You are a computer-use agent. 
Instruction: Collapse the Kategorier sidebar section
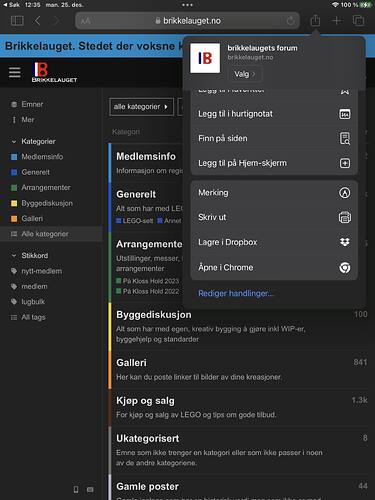point(14,142)
